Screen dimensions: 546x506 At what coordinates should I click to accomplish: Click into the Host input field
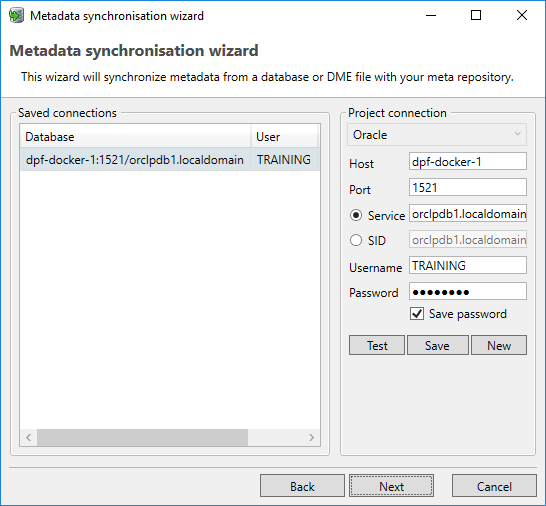(468, 161)
